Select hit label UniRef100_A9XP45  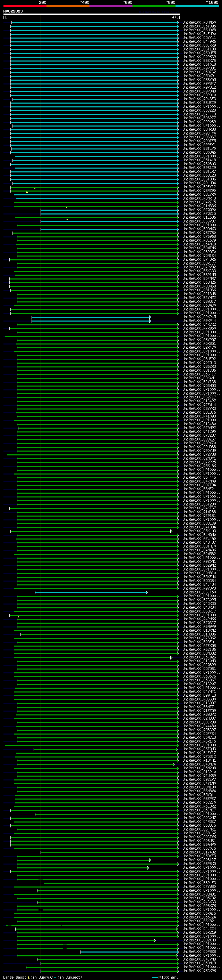point(199,317)
